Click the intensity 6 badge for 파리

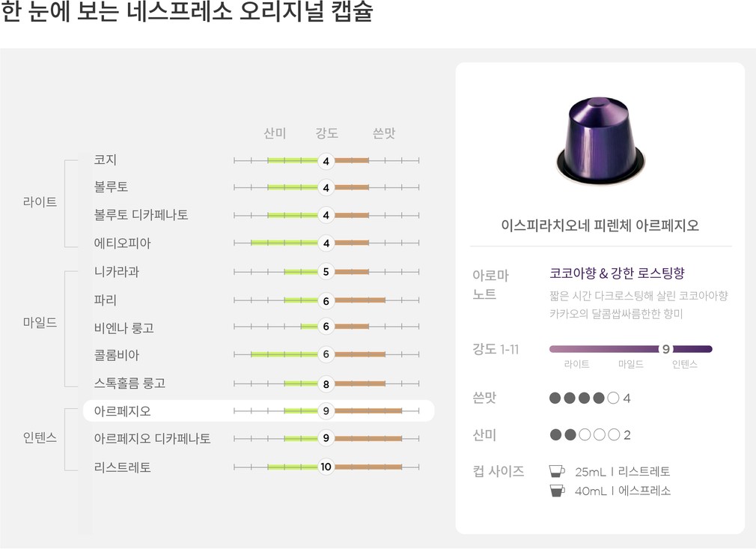(x=326, y=300)
